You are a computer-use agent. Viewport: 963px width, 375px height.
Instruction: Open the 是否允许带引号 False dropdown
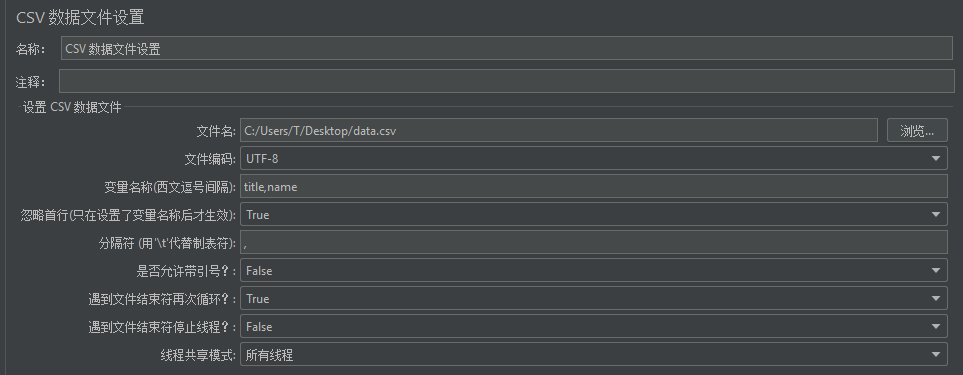pos(593,271)
